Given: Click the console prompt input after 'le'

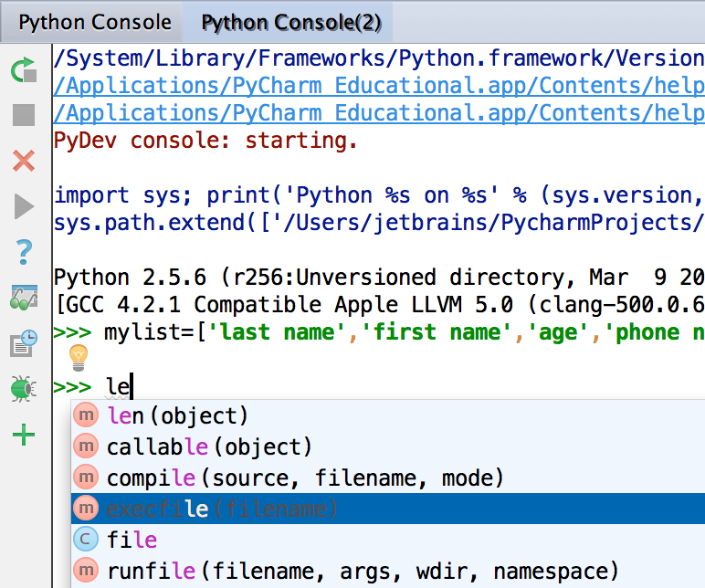Looking at the screenshot, I should tap(132, 386).
